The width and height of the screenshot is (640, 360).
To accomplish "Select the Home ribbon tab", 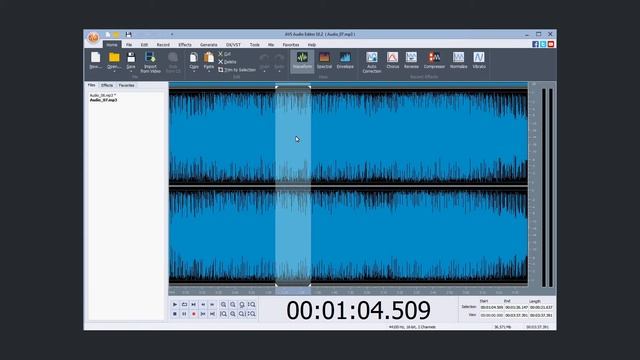I will 112,44.
